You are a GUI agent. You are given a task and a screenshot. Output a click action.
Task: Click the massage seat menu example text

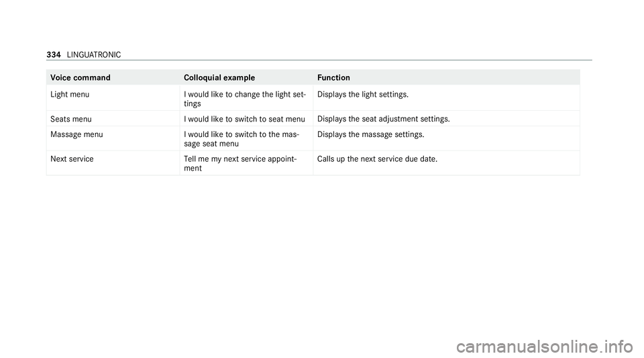point(241,139)
